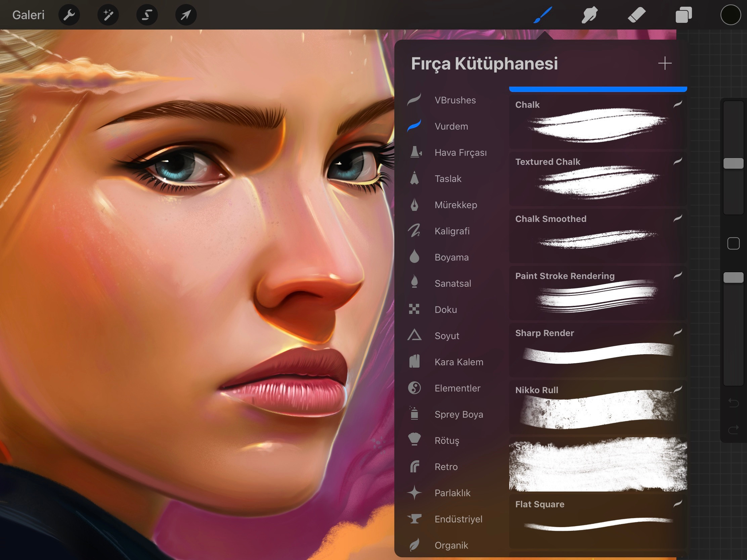Click the brush opacity slider handle
This screenshot has height=560, width=747.
[x=733, y=277]
